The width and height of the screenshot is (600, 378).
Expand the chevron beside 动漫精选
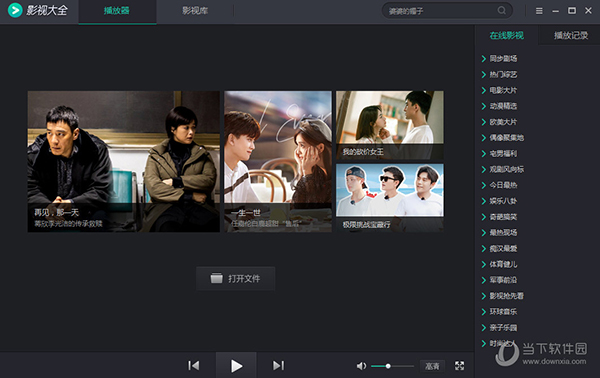point(484,106)
